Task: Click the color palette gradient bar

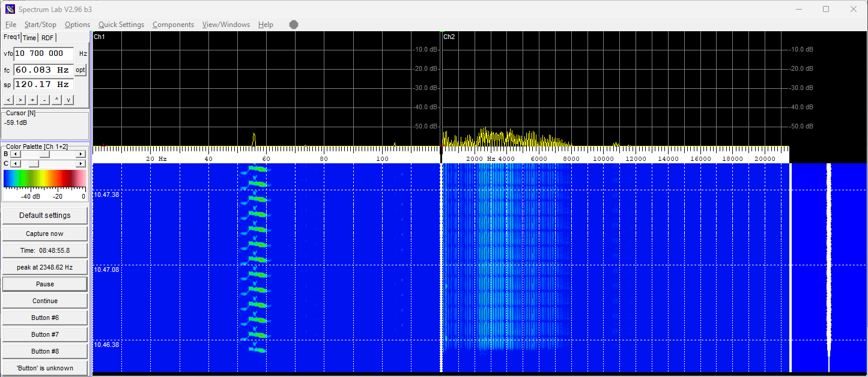Action: click(44, 179)
